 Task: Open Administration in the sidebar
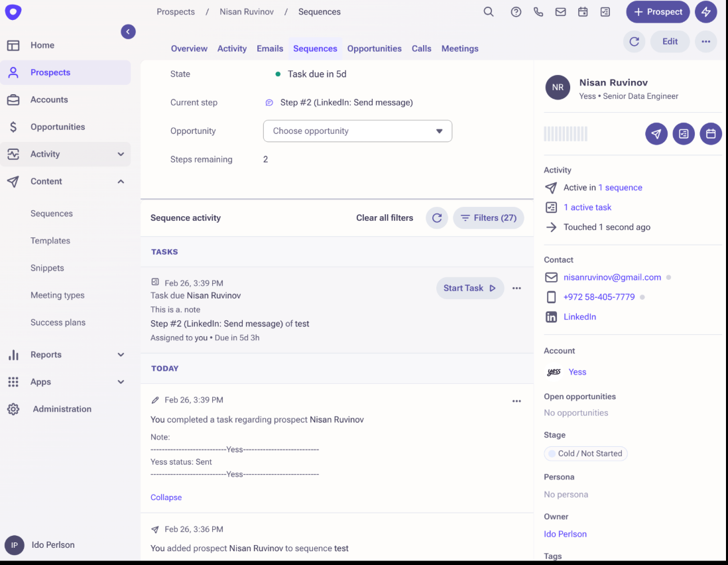point(66,409)
